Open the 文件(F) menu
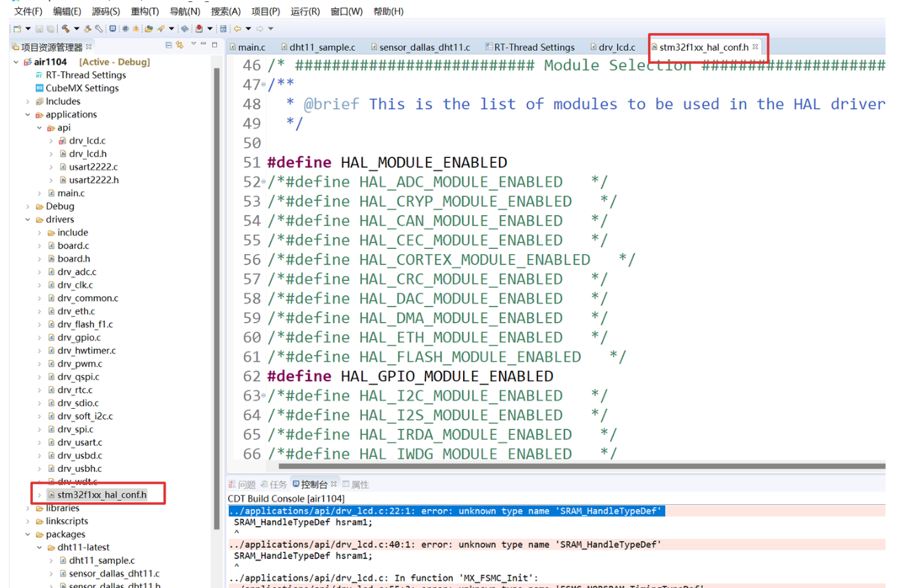898x588 pixels. pyautogui.click(x=28, y=12)
